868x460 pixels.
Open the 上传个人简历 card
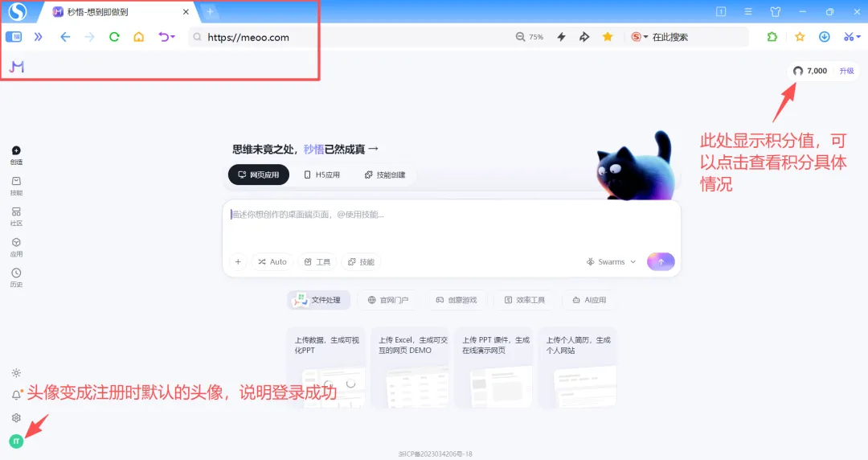pos(577,368)
